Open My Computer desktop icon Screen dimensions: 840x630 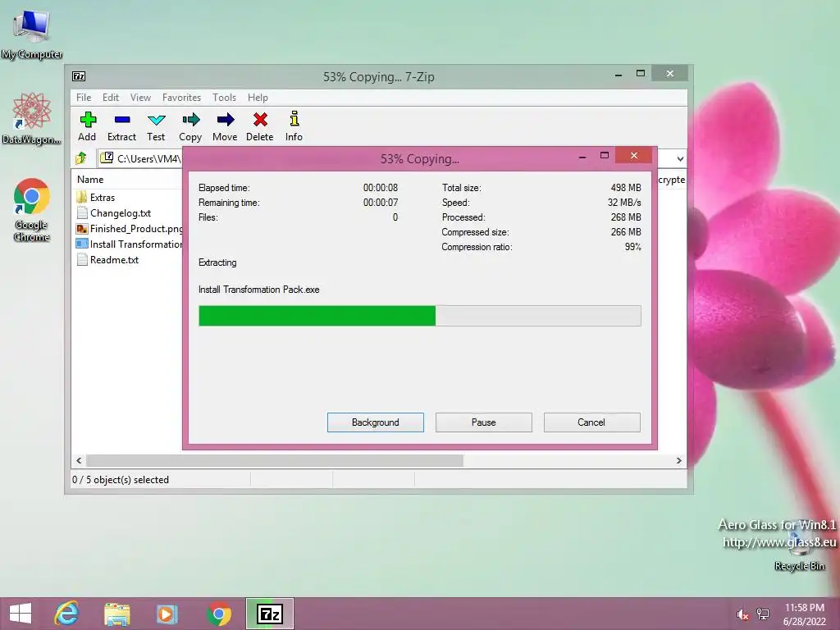32,34
